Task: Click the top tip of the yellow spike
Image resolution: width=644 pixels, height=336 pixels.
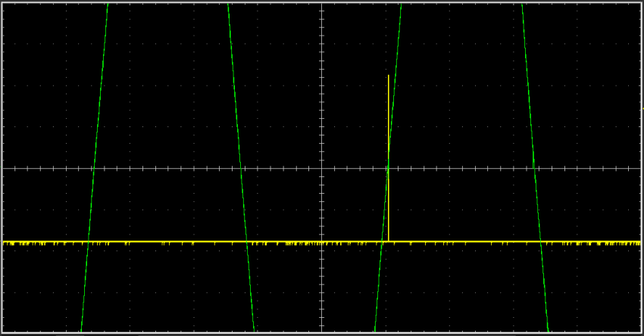Action: pos(388,76)
